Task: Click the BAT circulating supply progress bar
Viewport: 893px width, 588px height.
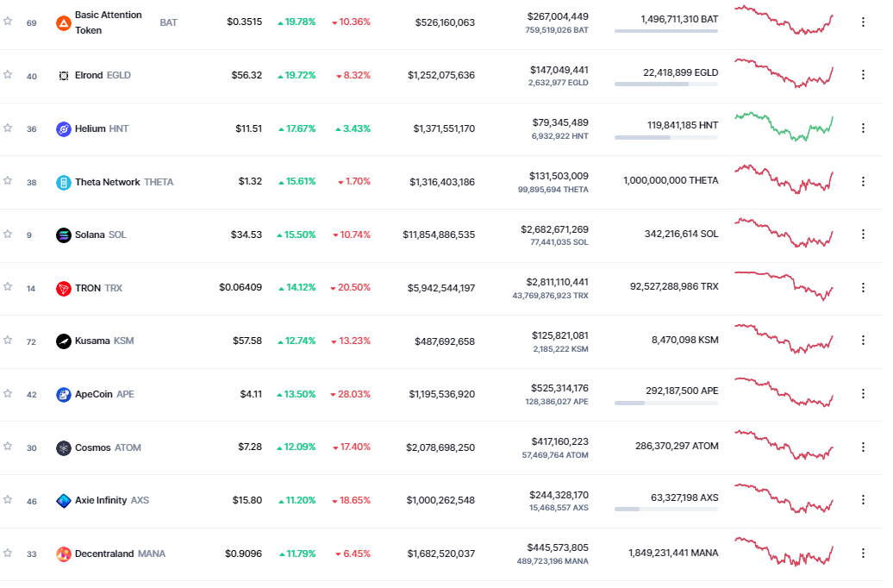Action: pos(666,31)
